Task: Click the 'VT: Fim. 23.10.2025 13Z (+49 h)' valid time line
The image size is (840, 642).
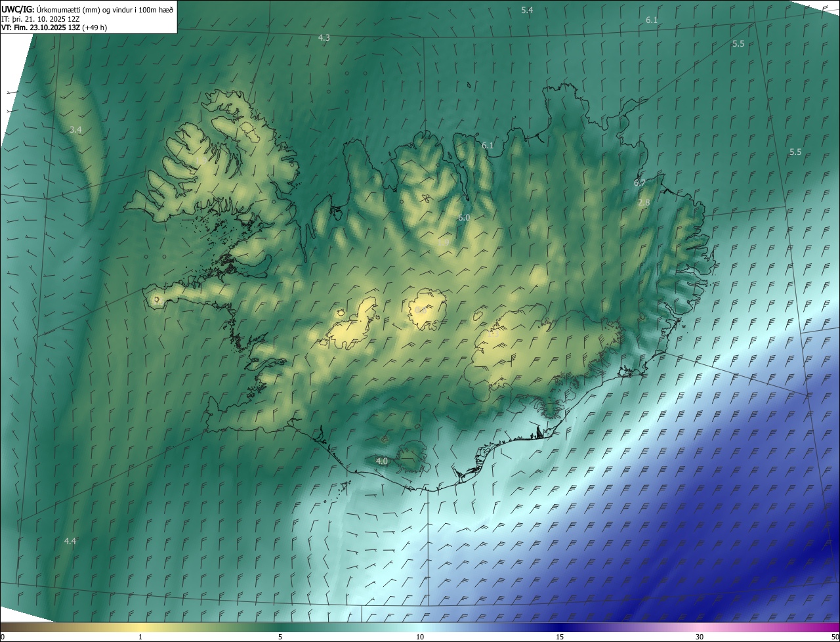Action: coord(54,28)
